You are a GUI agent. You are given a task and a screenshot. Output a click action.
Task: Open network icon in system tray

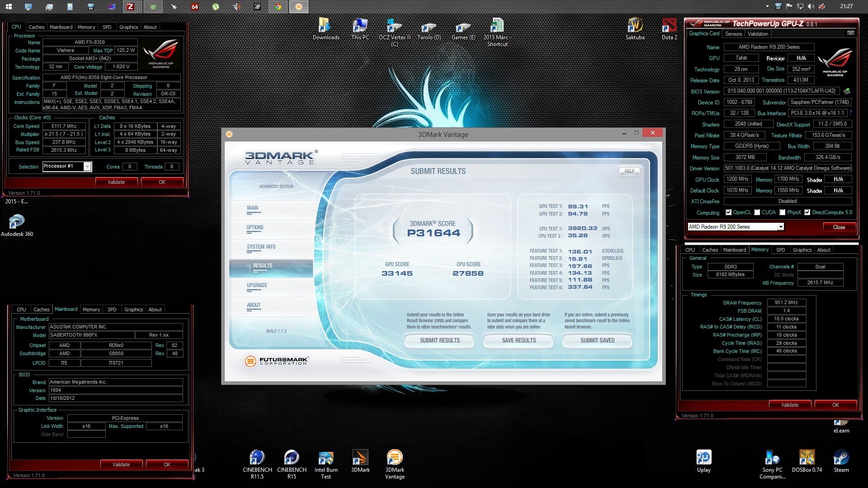[x=800, y=6]
